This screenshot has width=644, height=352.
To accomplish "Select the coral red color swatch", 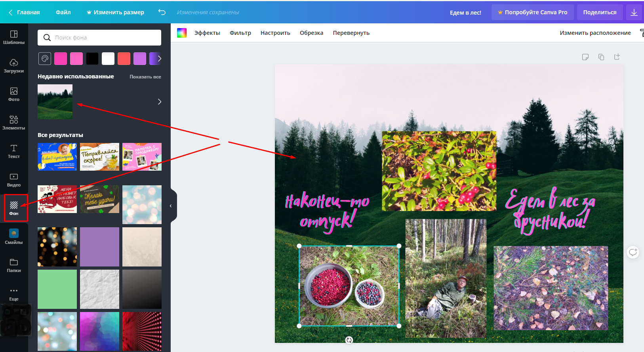I will coord(124,59).
